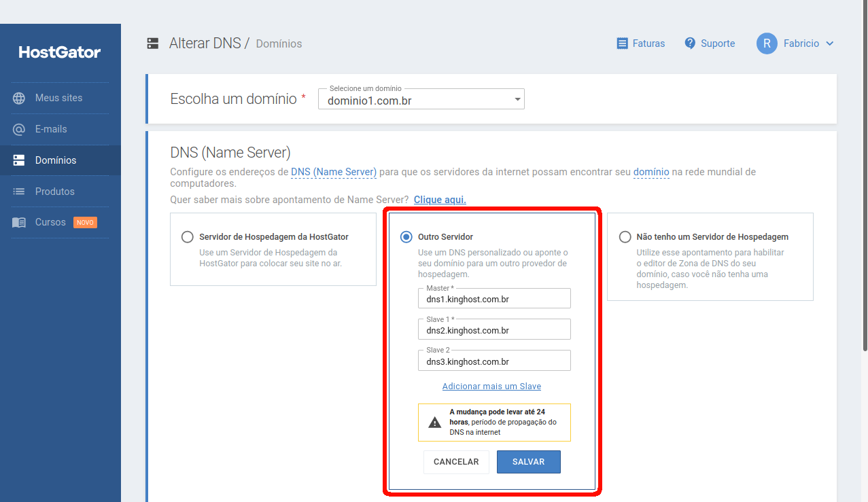Click the Master DNS input field
This screenshot has height=502, width=868.
pyautogui.click(x=494, y=298)
